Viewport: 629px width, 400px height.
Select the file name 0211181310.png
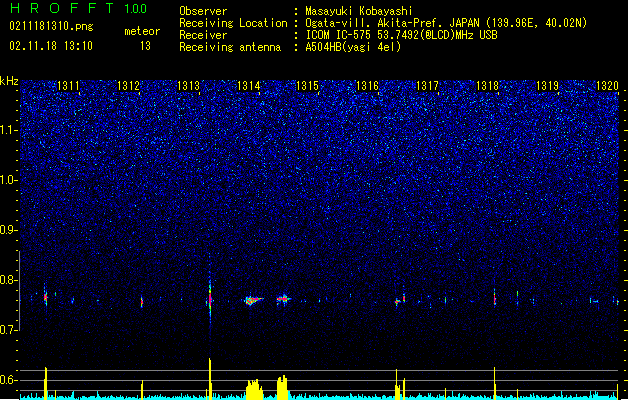point(51,27)
